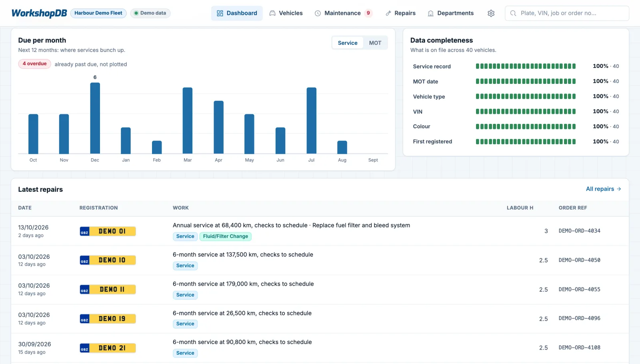Open the Maintenance tab

click(x=343, y=13)
